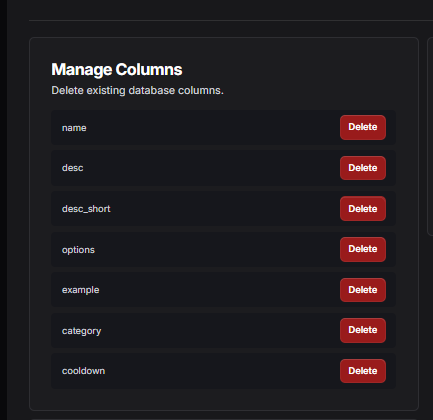Remove the example column
The width and height of the screenshot is (433, 420).
pos(363,290)
